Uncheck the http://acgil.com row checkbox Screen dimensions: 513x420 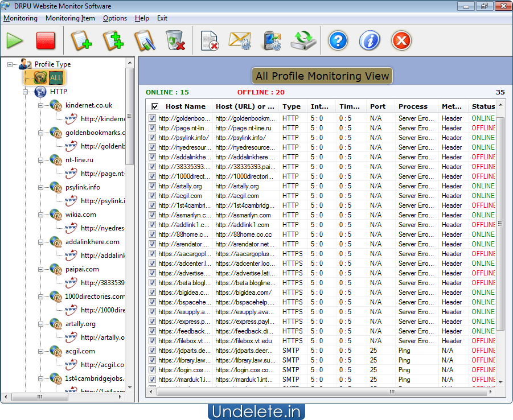(x=152, y=196)
